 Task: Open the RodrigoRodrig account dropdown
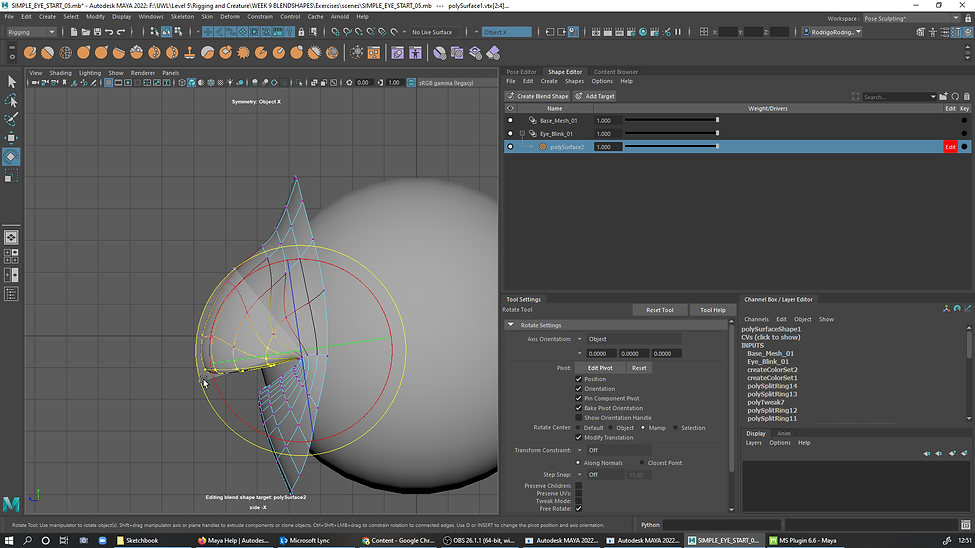click(832, 32)
